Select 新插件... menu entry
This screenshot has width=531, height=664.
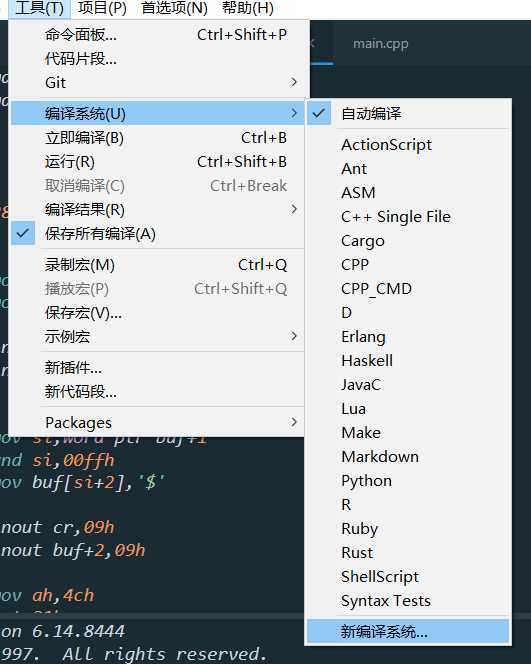click(158, 368)
